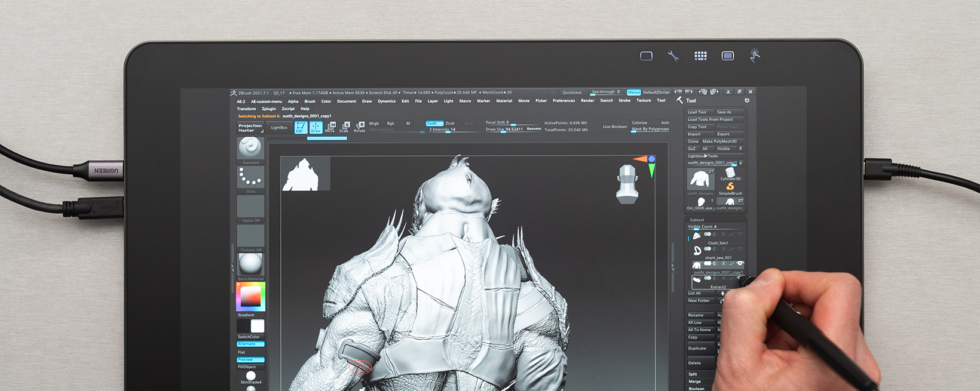Screen dimensions: 980x391
Task: Collapse the Subtool section header
Action: coord(697,220)
